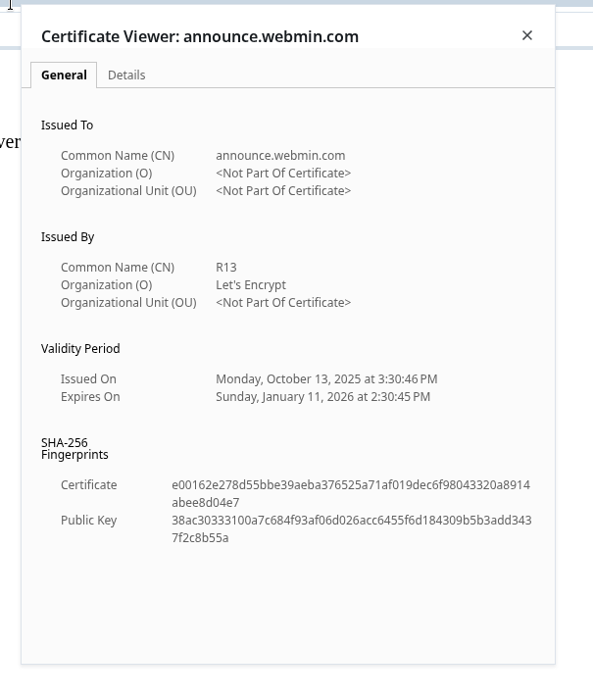The width and height of the screenshot is (593, 700).
Task: Click the Certificate Viewer dialog title
Action: point(200,36)
